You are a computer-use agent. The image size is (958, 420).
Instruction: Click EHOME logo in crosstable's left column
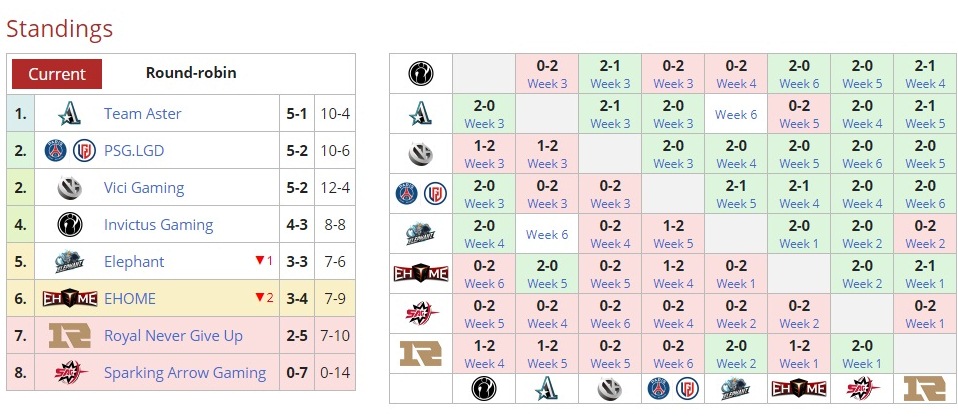tap(420, 273)
